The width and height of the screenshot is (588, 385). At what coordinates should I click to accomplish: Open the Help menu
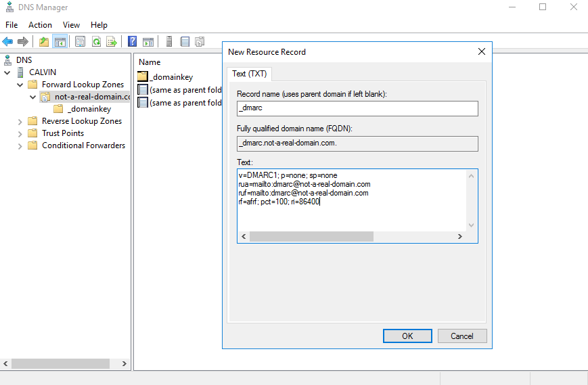(x=99, y=25)
